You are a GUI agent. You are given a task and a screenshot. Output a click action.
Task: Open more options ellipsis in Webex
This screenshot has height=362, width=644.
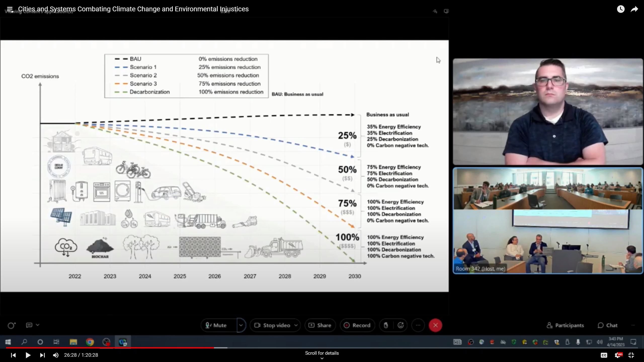418,325
